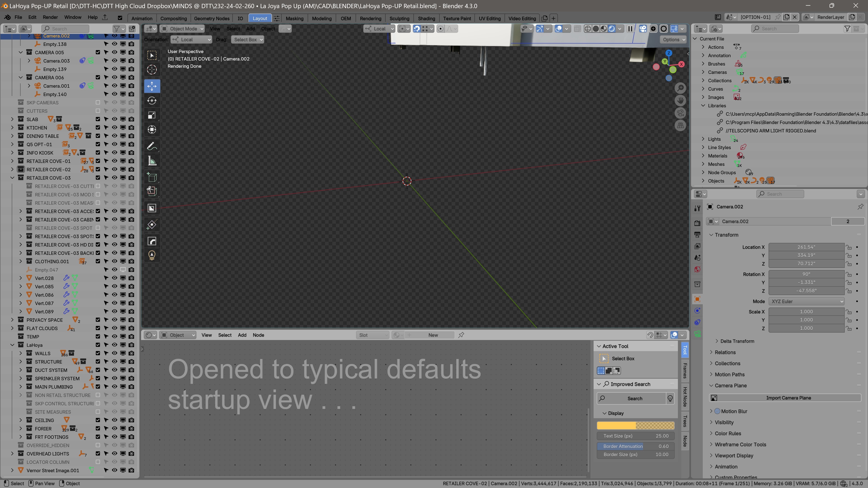Pick the Measure tool
The height and width of the screenshot is (488, 868).
pos(152,161)
